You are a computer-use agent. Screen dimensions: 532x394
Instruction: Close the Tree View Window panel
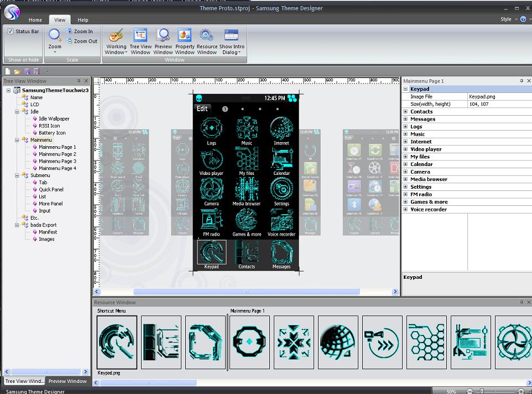pyautogui.click(x=86, y=81)
